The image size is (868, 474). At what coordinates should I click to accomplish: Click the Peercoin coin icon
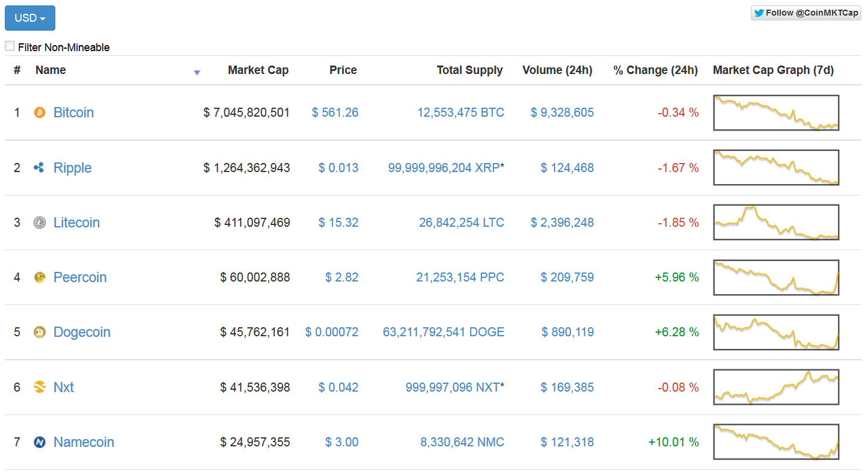pyautogui.click(x=40, y=277)
